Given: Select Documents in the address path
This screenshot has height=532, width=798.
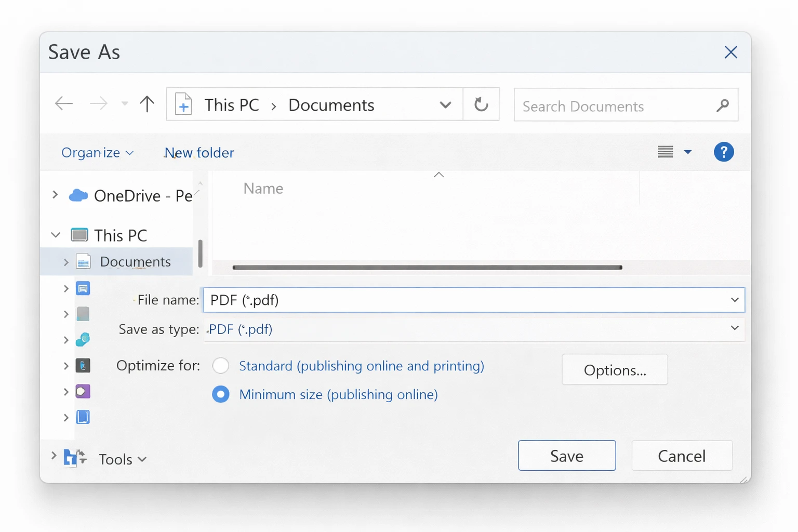Looking at the screenshot, I should pyautogui.click(x=331, y=105).
